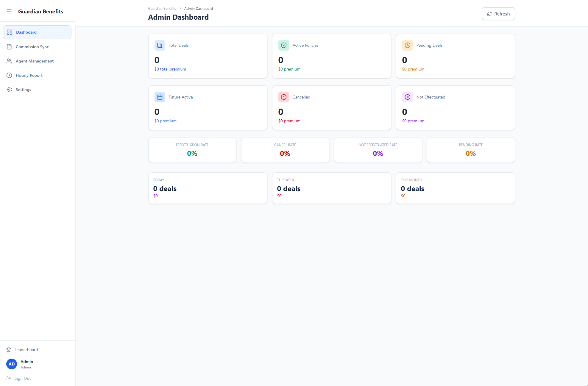Screen dimensions: 588x386
Task: Open Agent Management from the sidebar
Action: coord(35,61)
